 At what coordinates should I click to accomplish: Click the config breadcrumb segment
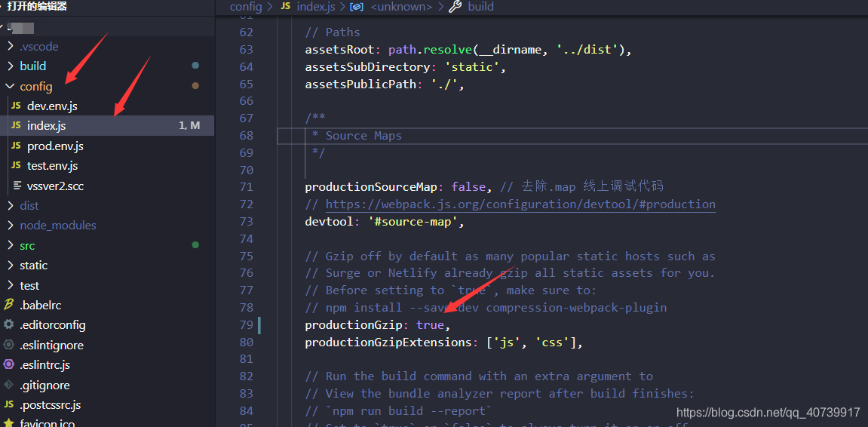(246, 7)
